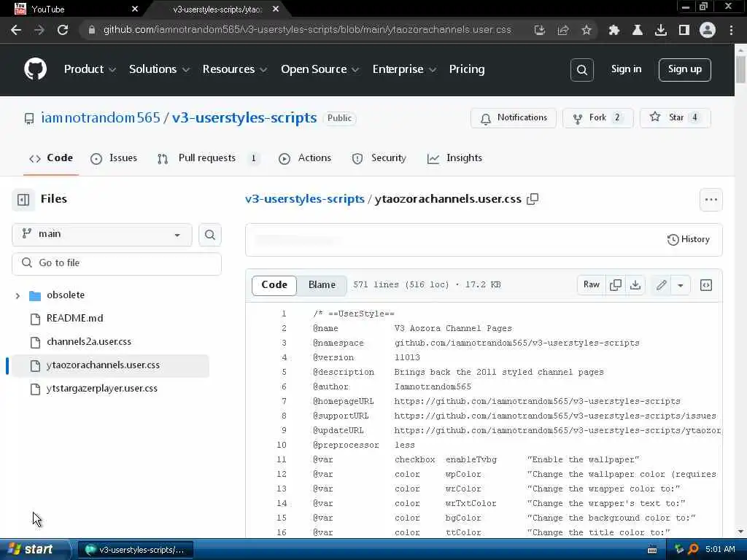This screenshot has width=747, height=560.
Task: Open the Solutions menu dropdown
Action: pos(159,69)
